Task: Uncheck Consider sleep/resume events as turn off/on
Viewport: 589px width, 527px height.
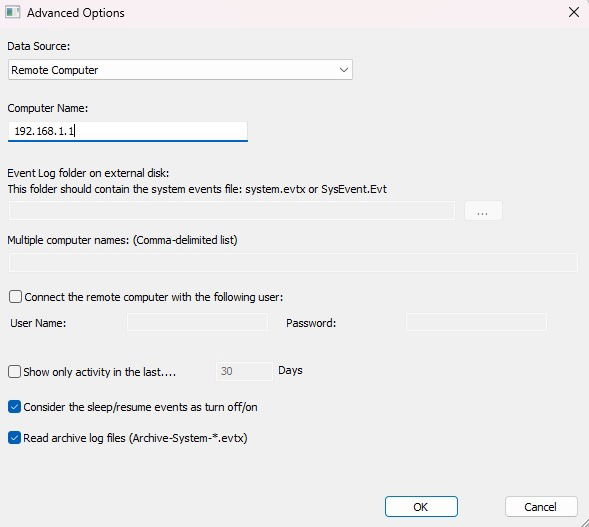Action: (14, 407)
